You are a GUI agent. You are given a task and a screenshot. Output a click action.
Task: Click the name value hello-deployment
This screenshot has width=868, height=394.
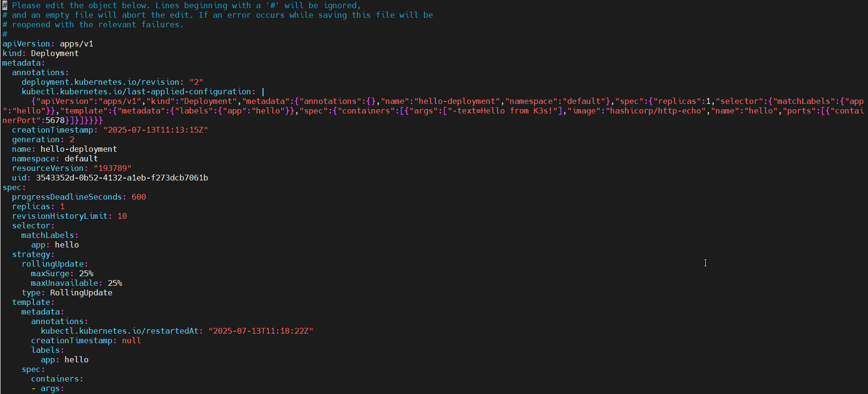pos(79,149)
